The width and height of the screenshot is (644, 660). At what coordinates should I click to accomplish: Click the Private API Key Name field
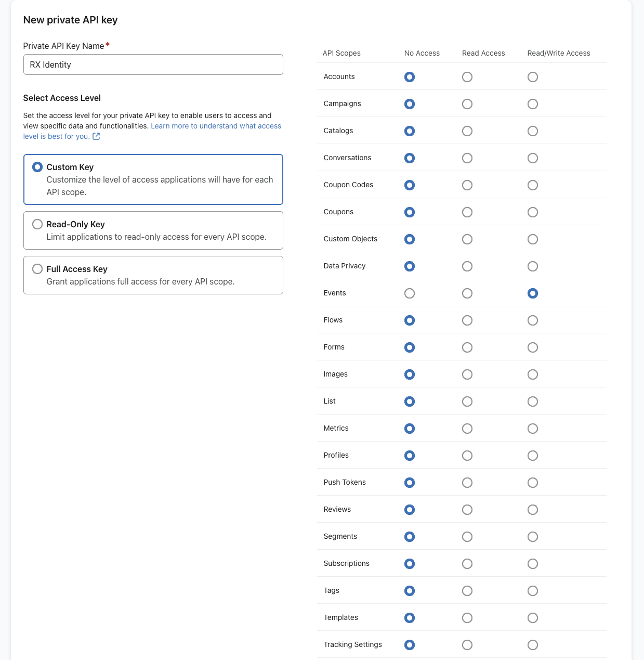pyautogui.click(x=153, y=64)
